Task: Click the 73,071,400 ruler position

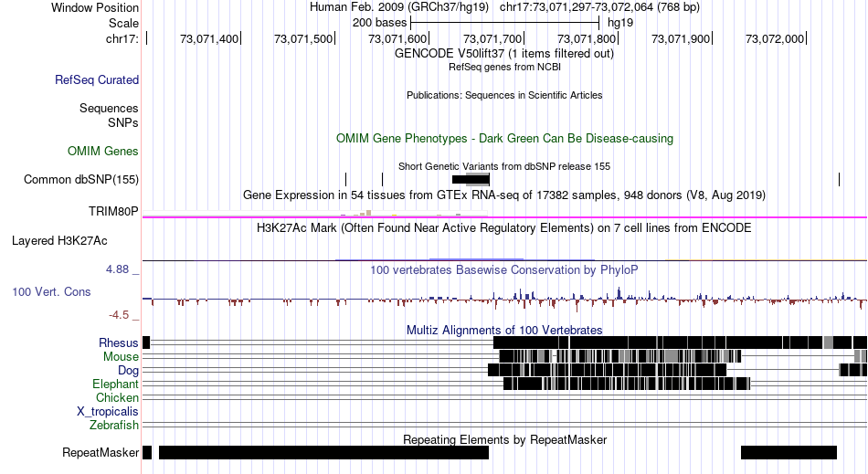Action: pos(209,38)
